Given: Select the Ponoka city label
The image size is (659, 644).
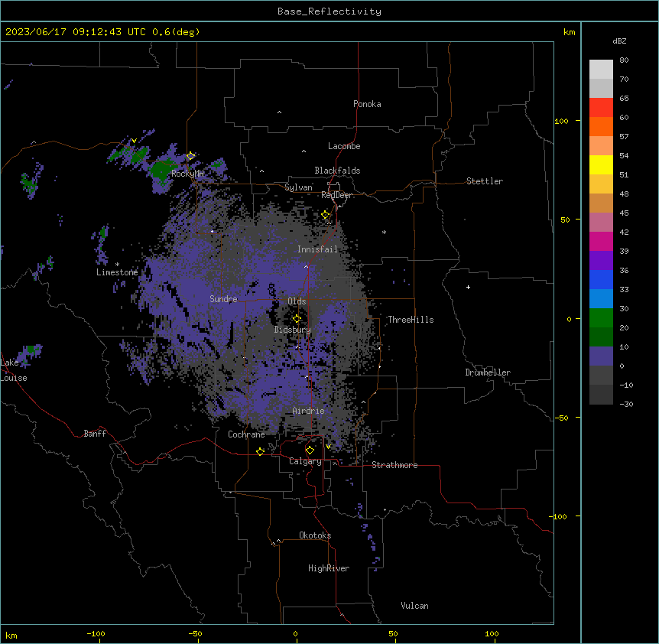Looking at the screenshot, I should 367,104.
